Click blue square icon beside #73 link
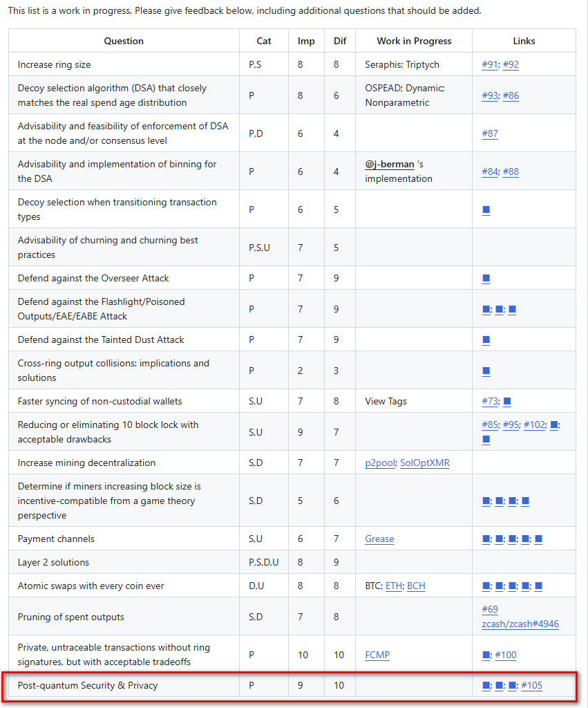The image size is (588, 708). coord(506,401)
